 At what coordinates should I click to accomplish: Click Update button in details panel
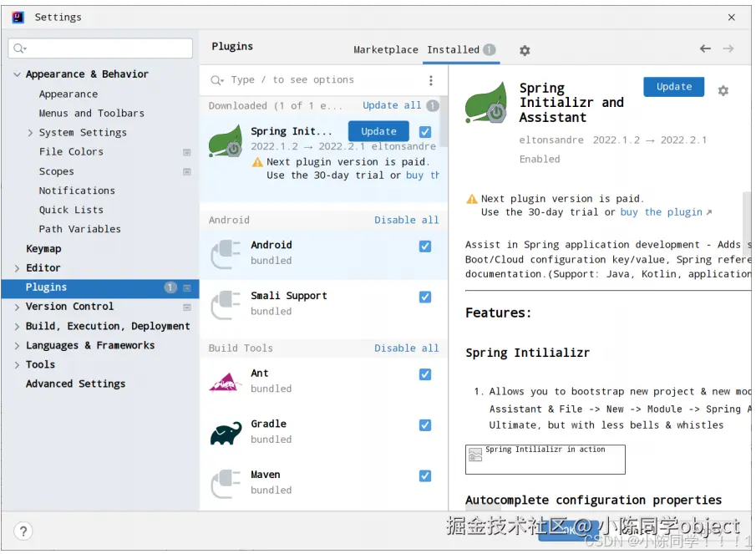click(673, 87)
